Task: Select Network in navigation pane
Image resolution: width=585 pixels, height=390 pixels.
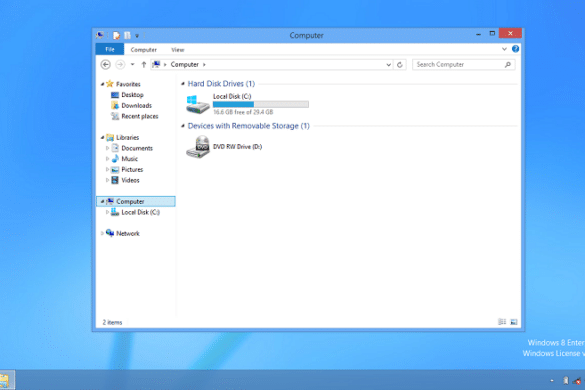Action: click(x=128, y=234)
